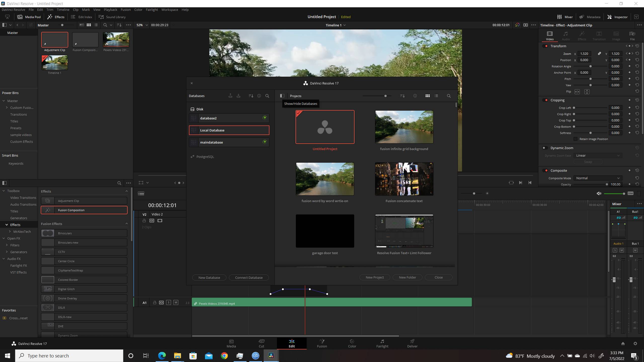Check the Retain Image Position box

click(x=575, y=139)
